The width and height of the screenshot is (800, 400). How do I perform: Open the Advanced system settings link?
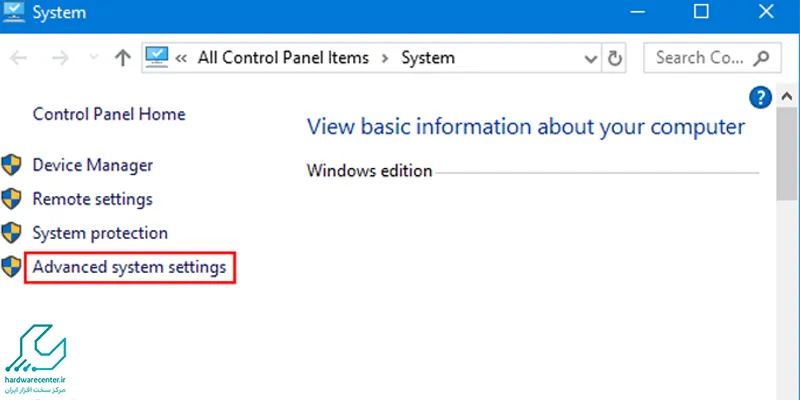coord(130,268)
